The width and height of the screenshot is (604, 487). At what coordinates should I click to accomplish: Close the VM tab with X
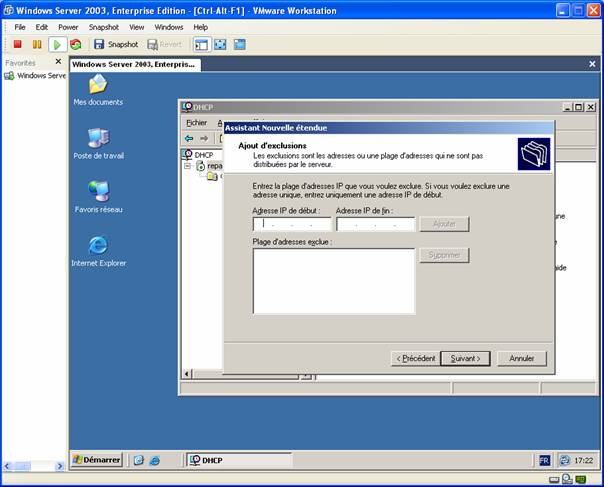592,64
